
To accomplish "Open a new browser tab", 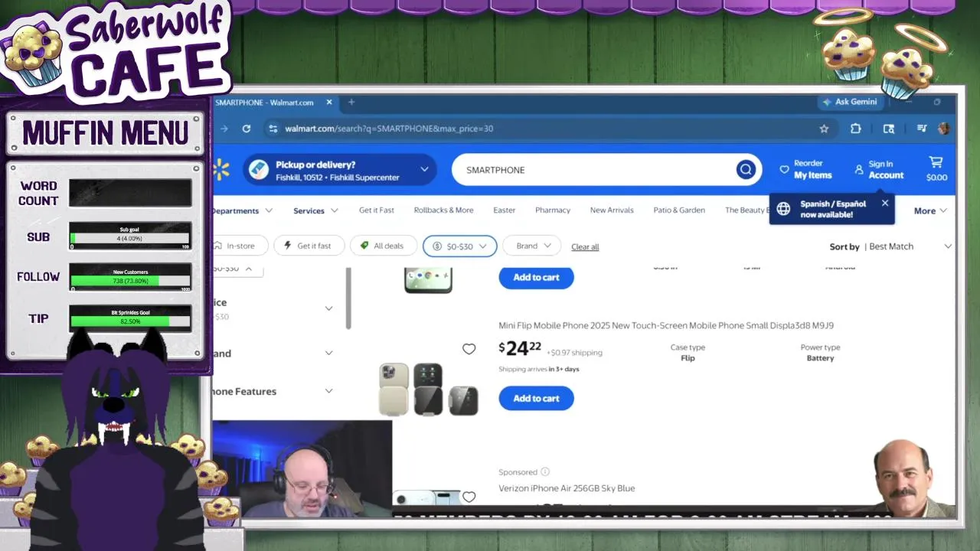I will tap(351, 102).
